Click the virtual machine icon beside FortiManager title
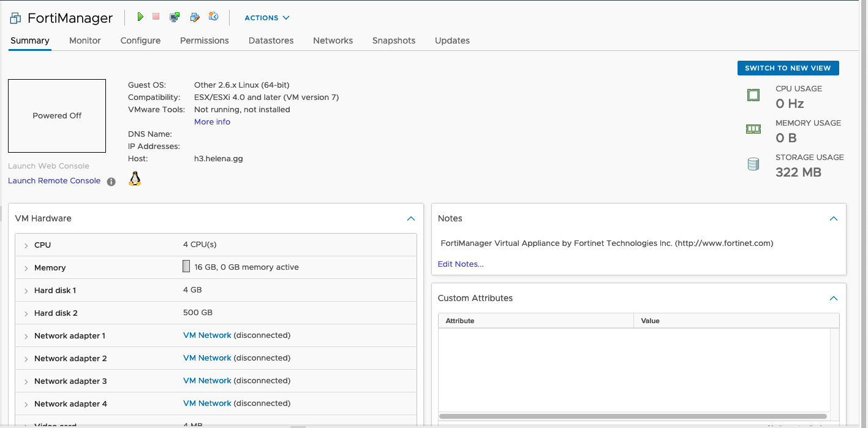The width and height of the screenshot is (868, 428). (15, 18)
